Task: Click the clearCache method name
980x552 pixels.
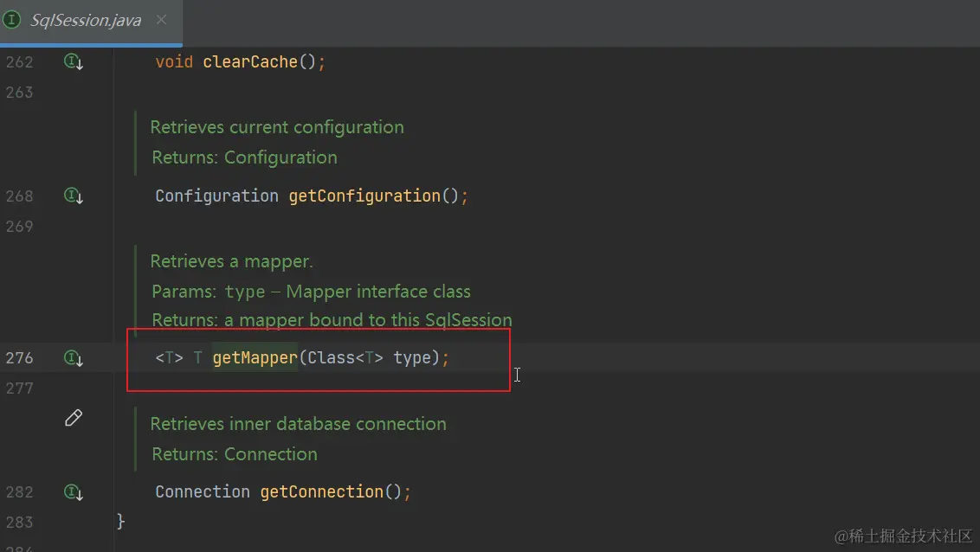Action: pyautogui.click(x=250, y=61)
